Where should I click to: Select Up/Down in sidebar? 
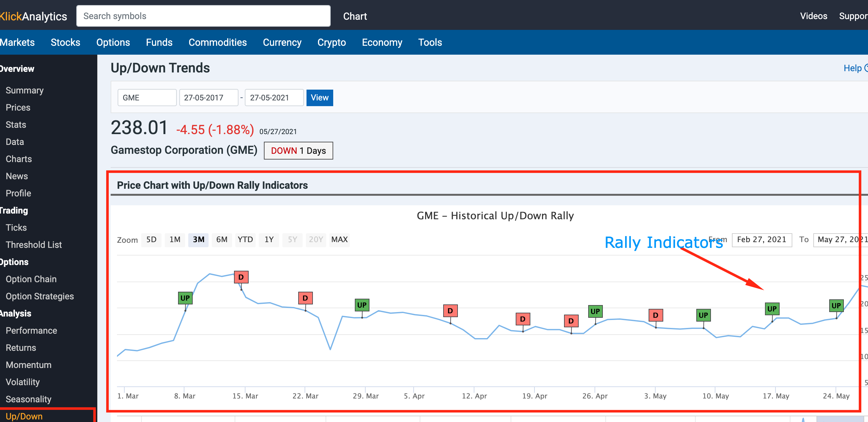[x=24, y=416]
